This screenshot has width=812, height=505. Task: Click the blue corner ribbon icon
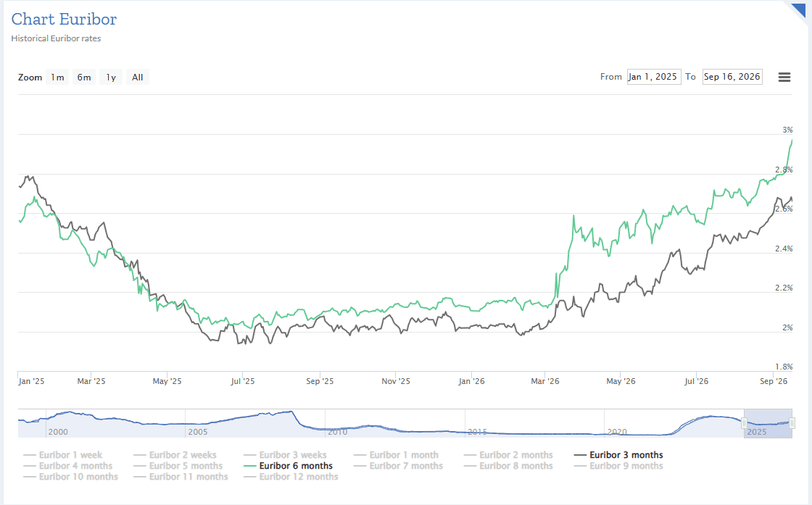[798, 12]
